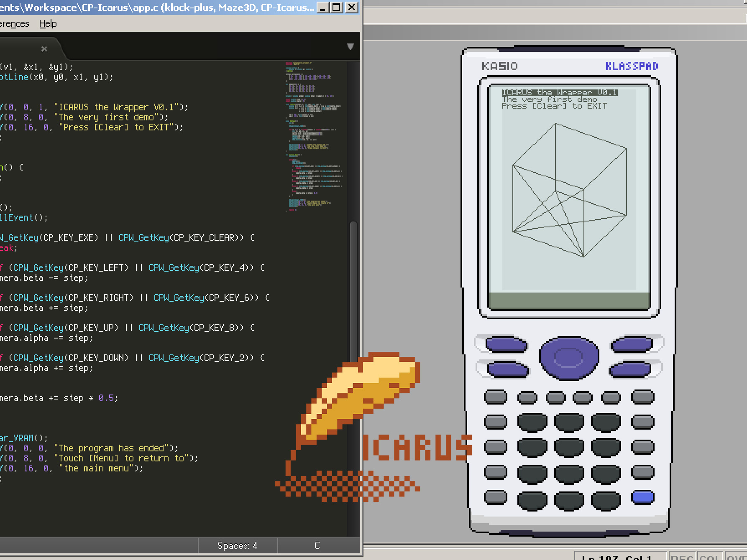The height and width of the screenshot is (560, 747).
Task: Click the second small gray key in the six-key row
Action: pos(527,397)
